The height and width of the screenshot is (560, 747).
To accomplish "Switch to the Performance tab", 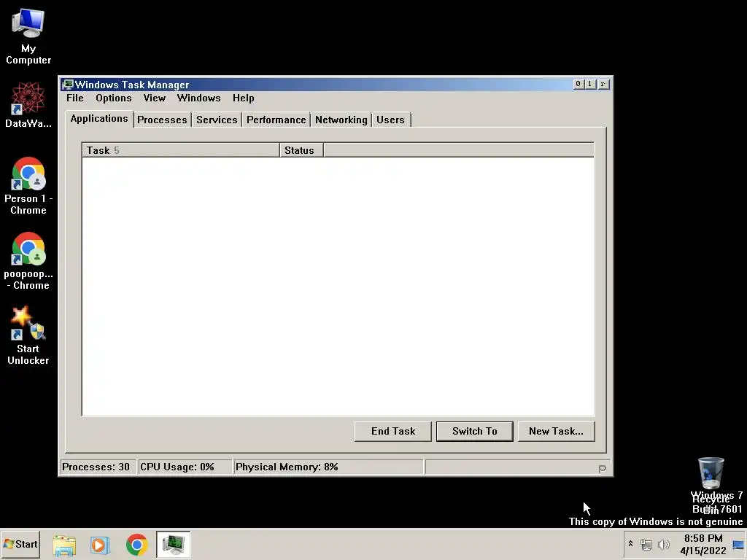I will pos(276,120).
